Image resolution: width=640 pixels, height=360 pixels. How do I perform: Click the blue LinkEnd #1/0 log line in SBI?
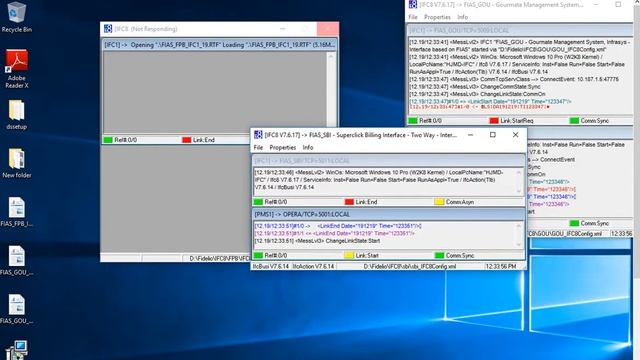(338, 226)
